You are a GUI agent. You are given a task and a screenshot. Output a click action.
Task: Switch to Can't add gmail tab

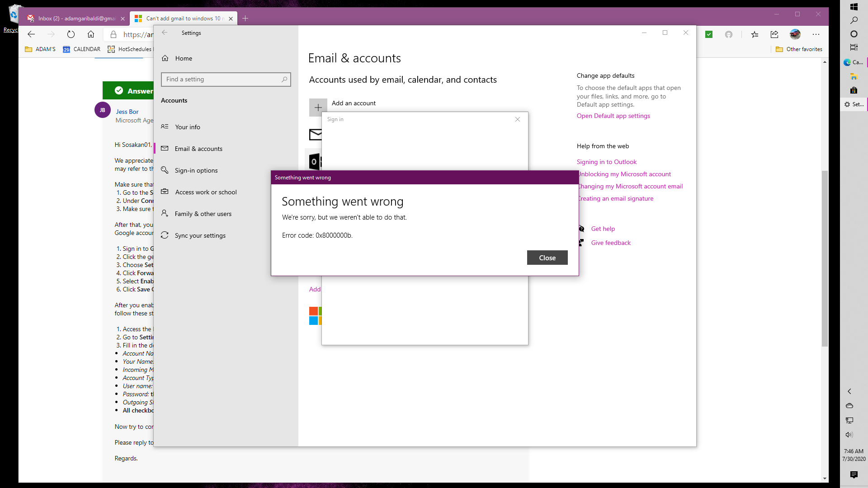[183, 19]
